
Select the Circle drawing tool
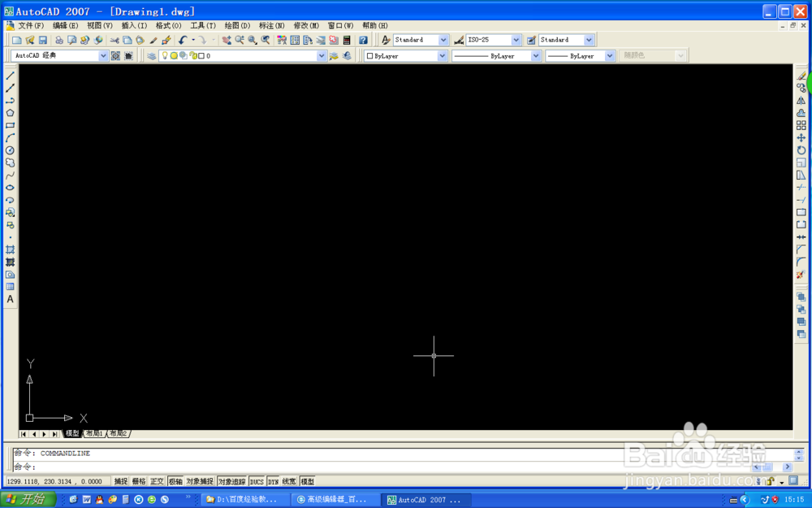[x=10, y=150]
